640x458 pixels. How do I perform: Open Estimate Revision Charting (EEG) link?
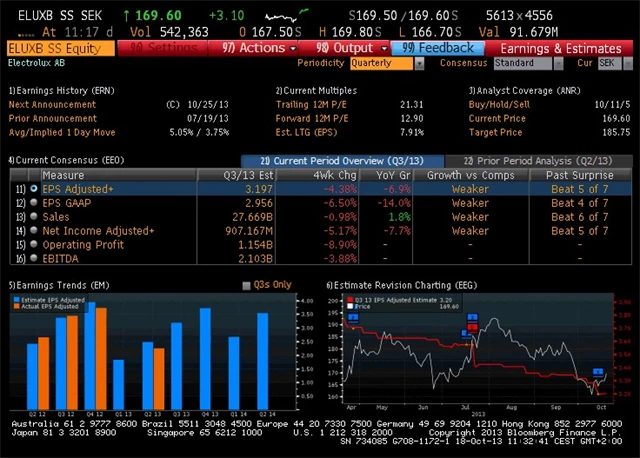(x=402, y=285)
